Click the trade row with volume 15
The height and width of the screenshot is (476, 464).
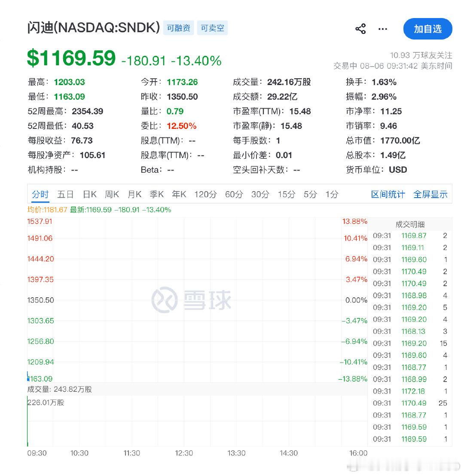(410, 343)
